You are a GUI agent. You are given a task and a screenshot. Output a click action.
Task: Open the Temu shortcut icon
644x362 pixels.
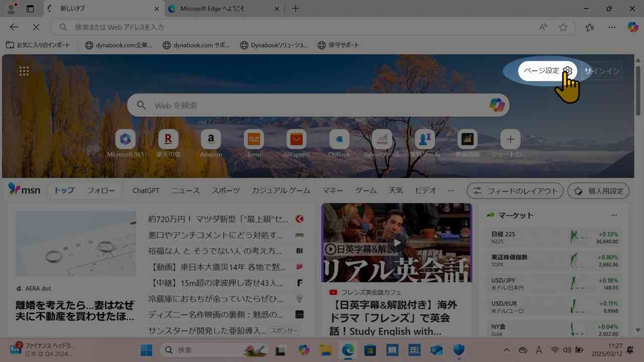pyautogui.click(x=254, y=139)
